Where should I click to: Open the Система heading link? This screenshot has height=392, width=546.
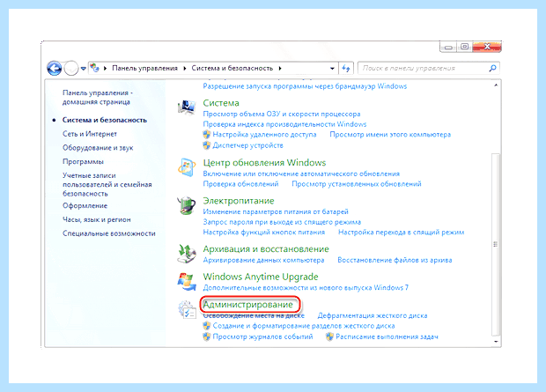(x=221, y=103)
